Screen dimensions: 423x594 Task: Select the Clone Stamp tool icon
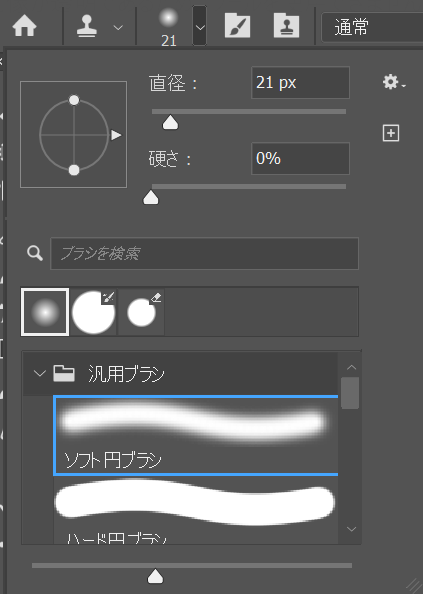point(87,26)
